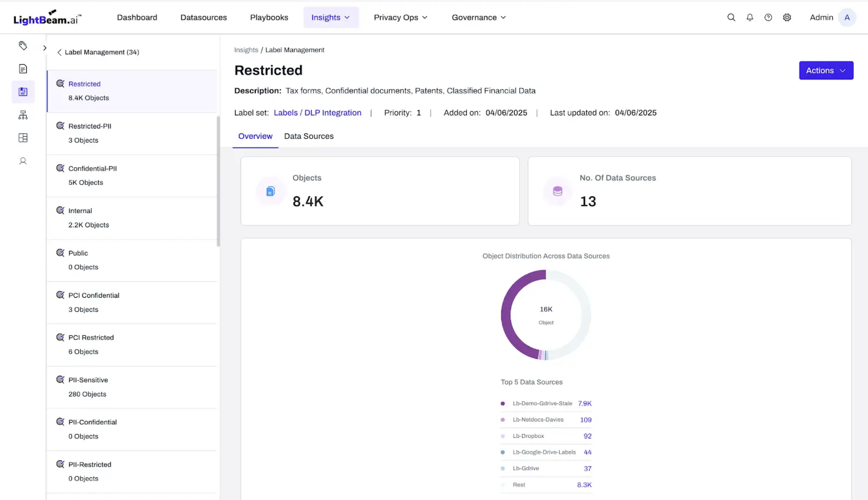Expand the Governance dropdown
Image resolution: width=868 pixels, height=500 pixels.
click(x=478, y=17)
